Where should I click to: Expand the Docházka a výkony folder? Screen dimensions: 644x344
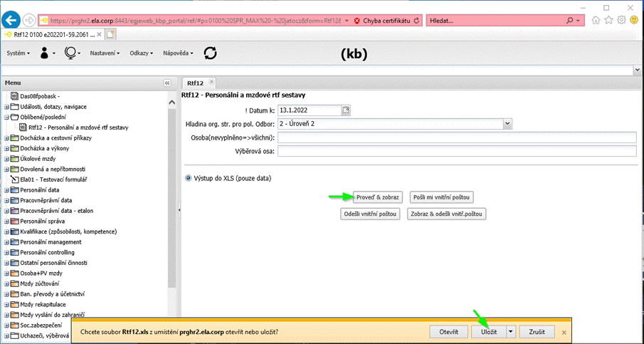(x=7, y=147)
